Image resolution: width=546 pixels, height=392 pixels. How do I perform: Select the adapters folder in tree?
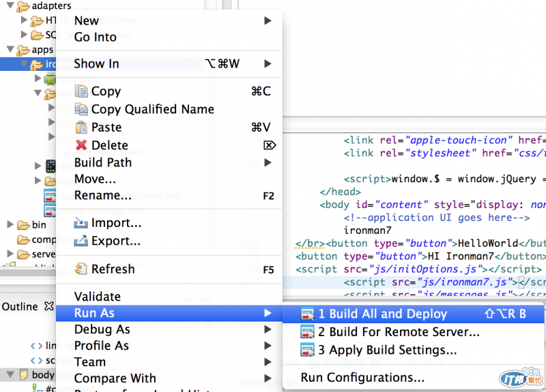pyautogui.click(x=52, y=6)
